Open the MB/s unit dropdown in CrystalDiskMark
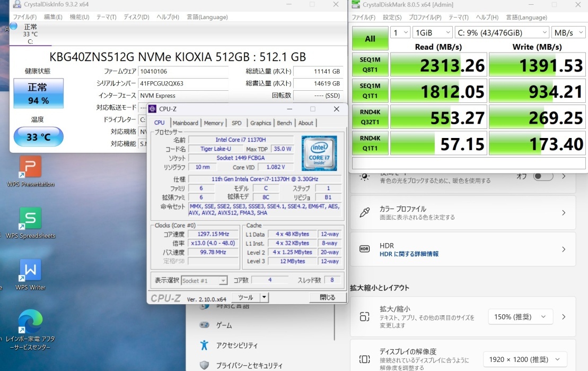This screenshot has width=588, height=371. pos(568,32)
